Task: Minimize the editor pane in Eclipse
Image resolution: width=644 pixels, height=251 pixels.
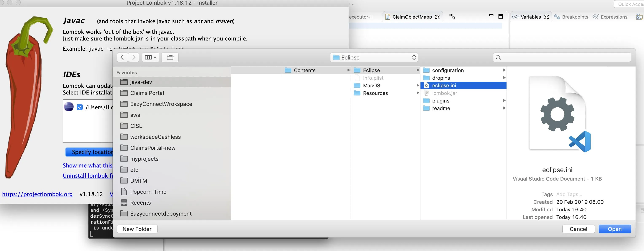Action: click(x=491, y=15)
